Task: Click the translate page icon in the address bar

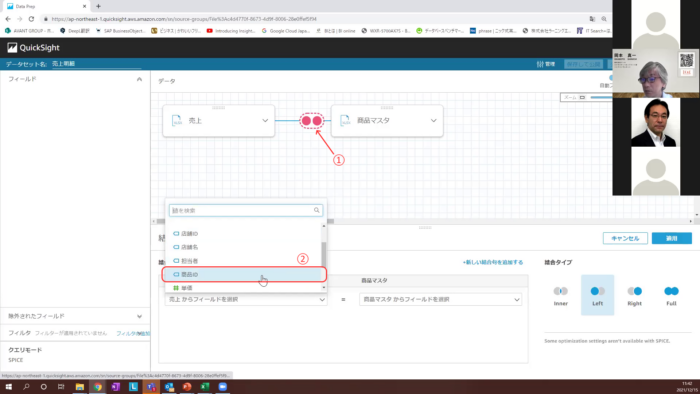Action: tap(592, 19)
